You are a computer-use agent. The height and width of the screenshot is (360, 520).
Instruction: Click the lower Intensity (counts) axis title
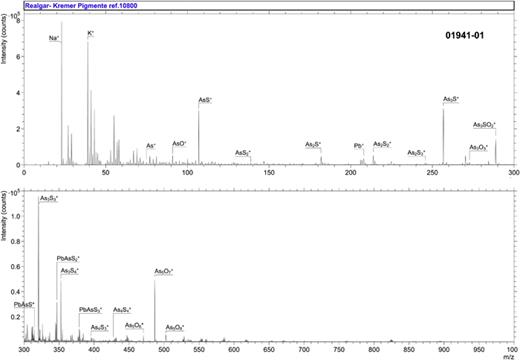(4, 216)
